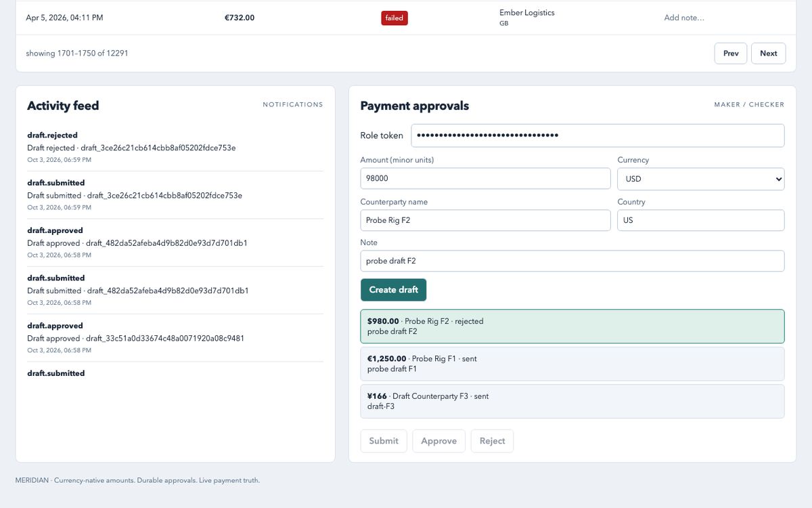Submit the selected draft
Image resolution: width=812 pixels, height=508 pixels.
point(384,441)
